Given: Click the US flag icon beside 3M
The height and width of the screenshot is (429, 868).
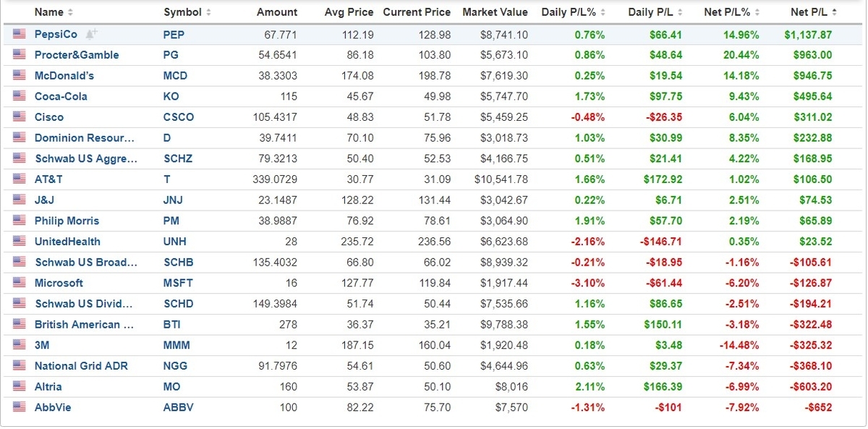Looking at the screenshot, I should (19, 345).
